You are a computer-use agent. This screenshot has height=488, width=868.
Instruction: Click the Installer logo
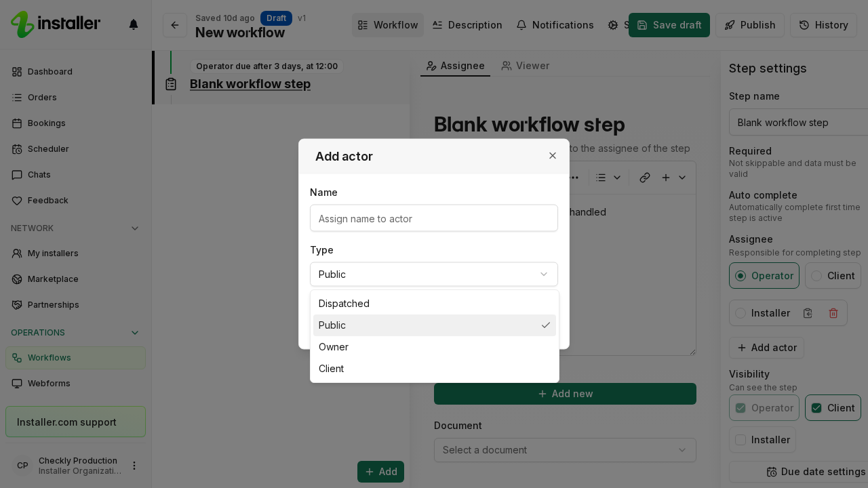[56, 24]
